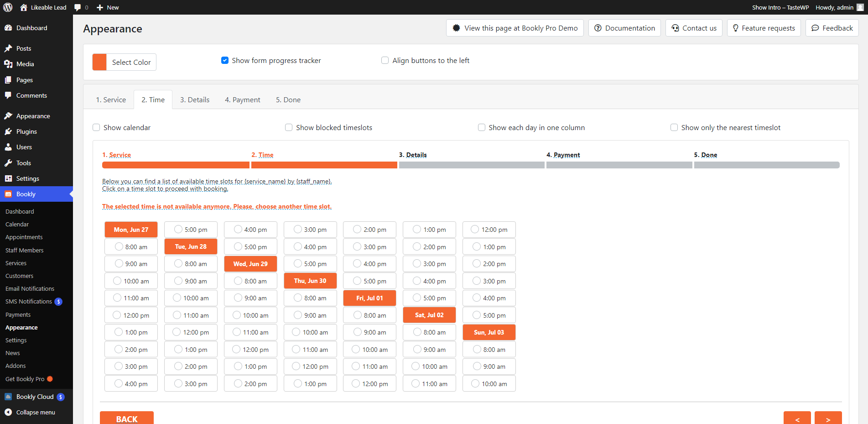Click admin avatar icon in top bar
The image size is (868, 424).
[x=860, y=7]
